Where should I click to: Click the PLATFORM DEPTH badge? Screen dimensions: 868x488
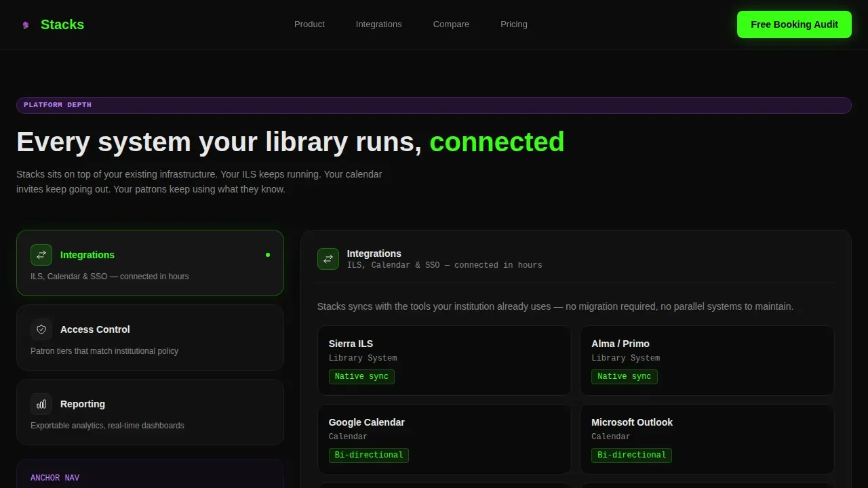434,105
